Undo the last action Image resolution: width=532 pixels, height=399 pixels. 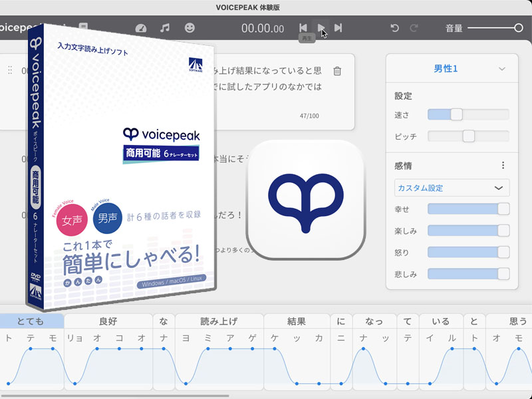coord(394,28)
